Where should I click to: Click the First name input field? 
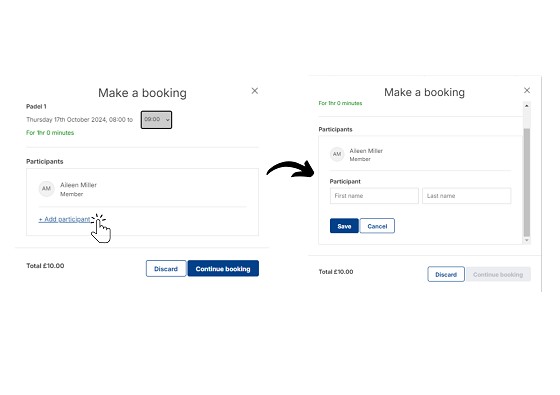click(374, 196)
